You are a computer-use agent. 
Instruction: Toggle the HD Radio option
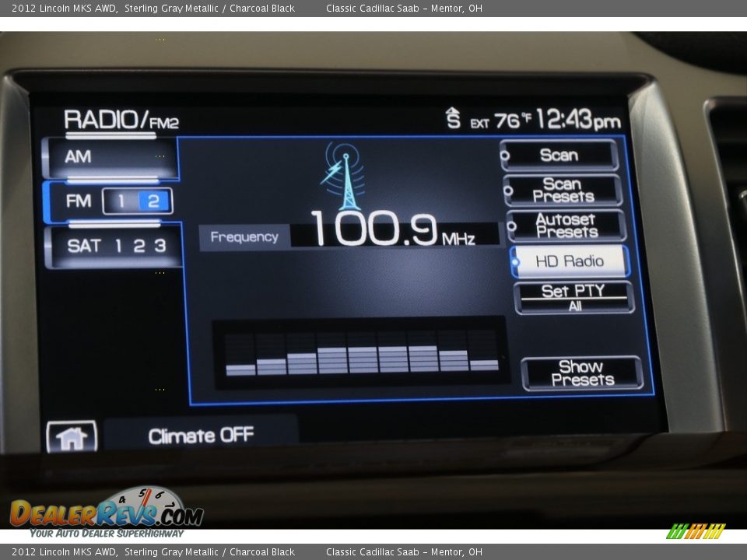570,261
